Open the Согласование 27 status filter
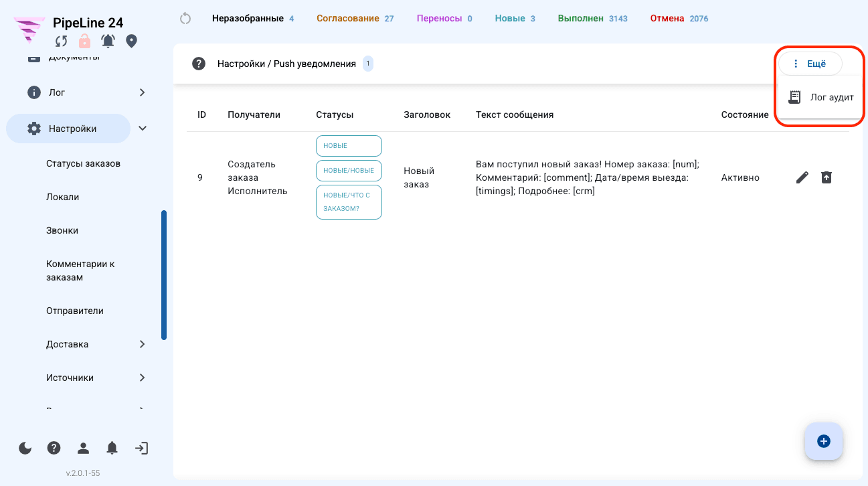The image size is (868, 486). tap(355, 18)
